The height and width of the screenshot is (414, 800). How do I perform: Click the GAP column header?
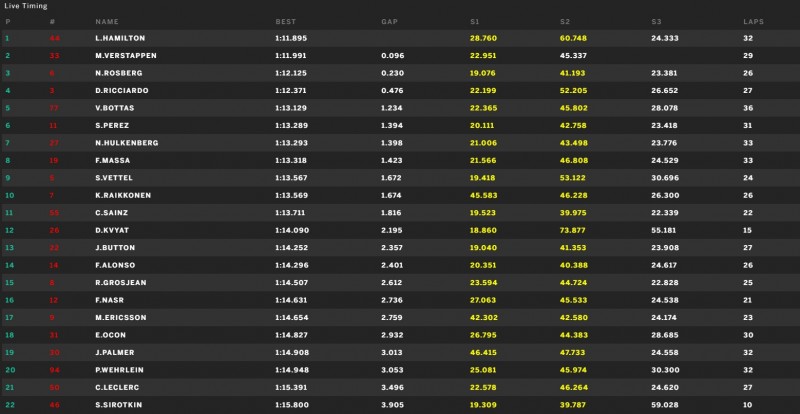pyautogui.click(x=389, y=22)
